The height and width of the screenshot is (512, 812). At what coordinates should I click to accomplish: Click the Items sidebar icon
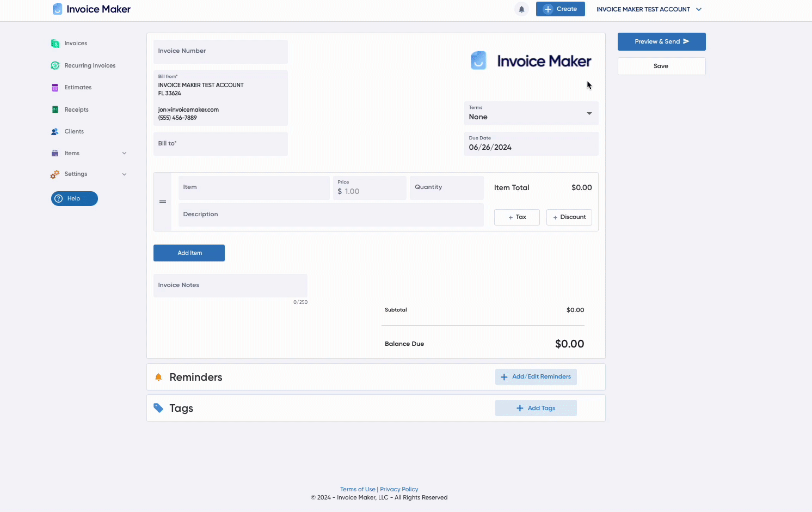click(x=55, y=154)
